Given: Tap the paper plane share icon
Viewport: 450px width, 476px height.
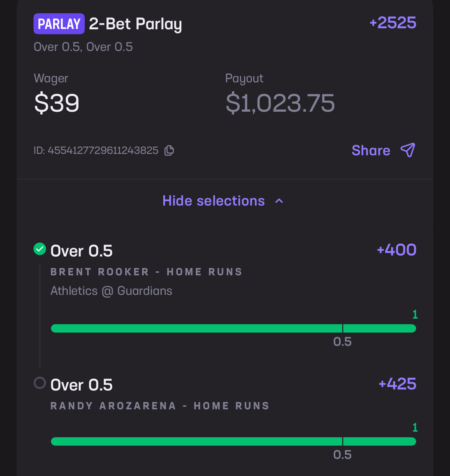Looking at the screenshot, I should (x=408, y=150).
